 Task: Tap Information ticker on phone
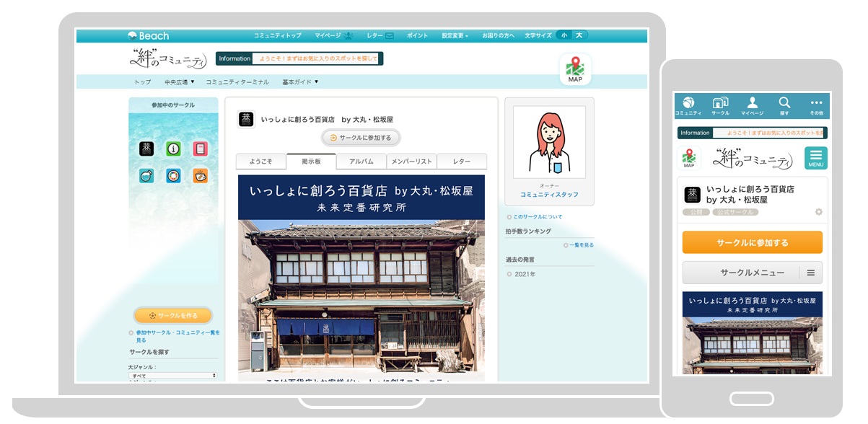[753, 133]
